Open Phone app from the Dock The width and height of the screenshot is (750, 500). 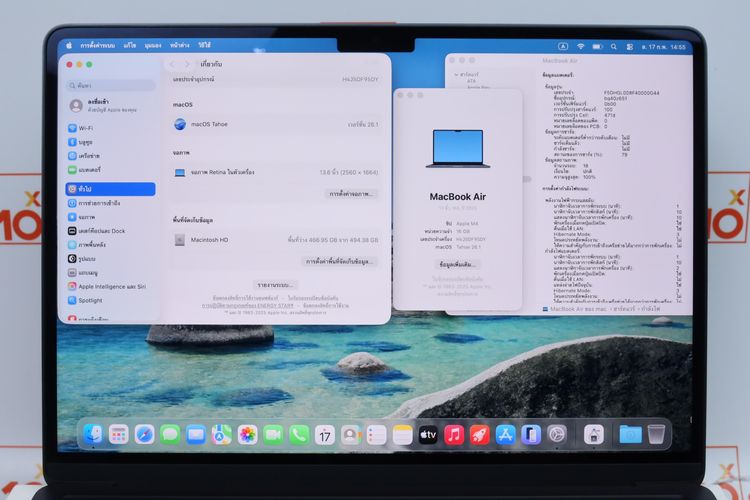[x=299, y=435]
